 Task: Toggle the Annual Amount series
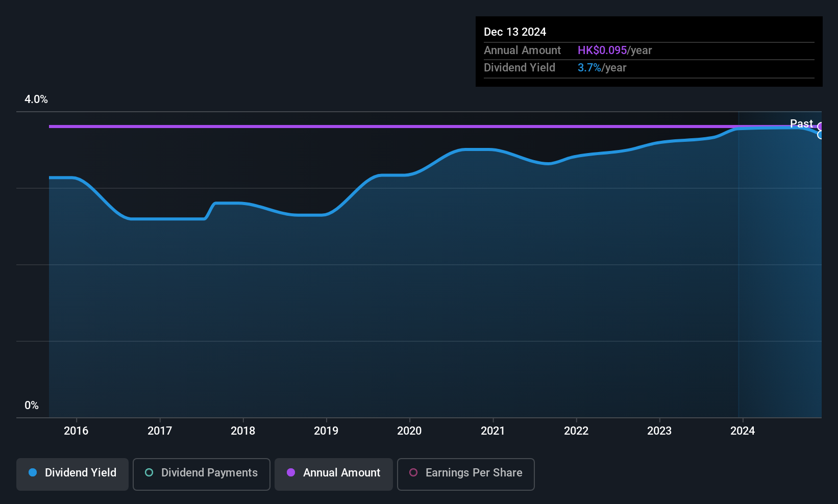334,474
